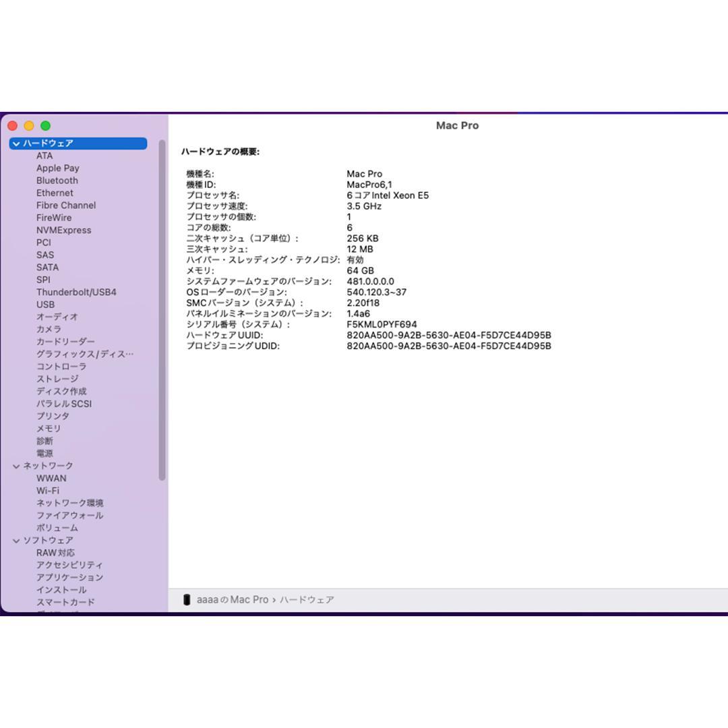Select アクセシビリティ in the sidebar
Image resolution: width=728 pixels, height=728 pixels.
pos(69,565)
